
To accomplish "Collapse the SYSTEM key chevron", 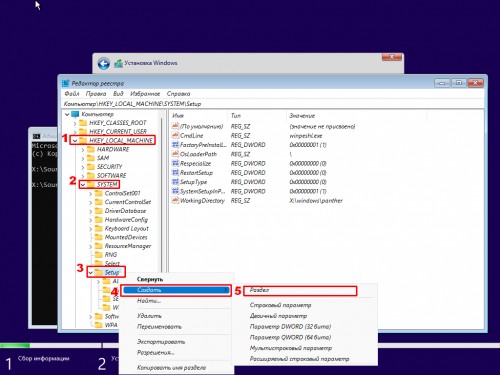I will point(83,184).
